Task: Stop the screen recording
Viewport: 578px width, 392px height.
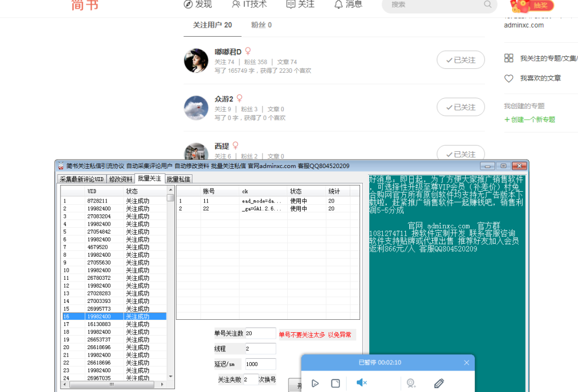Action: point(336,383)
